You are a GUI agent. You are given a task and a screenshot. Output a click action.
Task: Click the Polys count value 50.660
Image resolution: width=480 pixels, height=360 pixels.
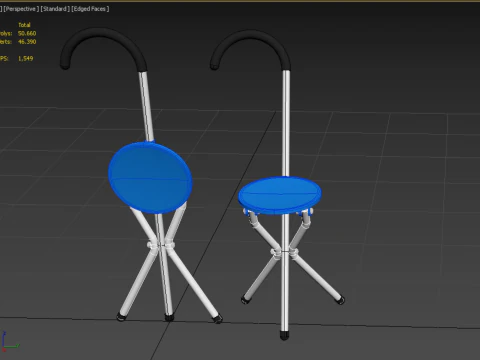27,33
